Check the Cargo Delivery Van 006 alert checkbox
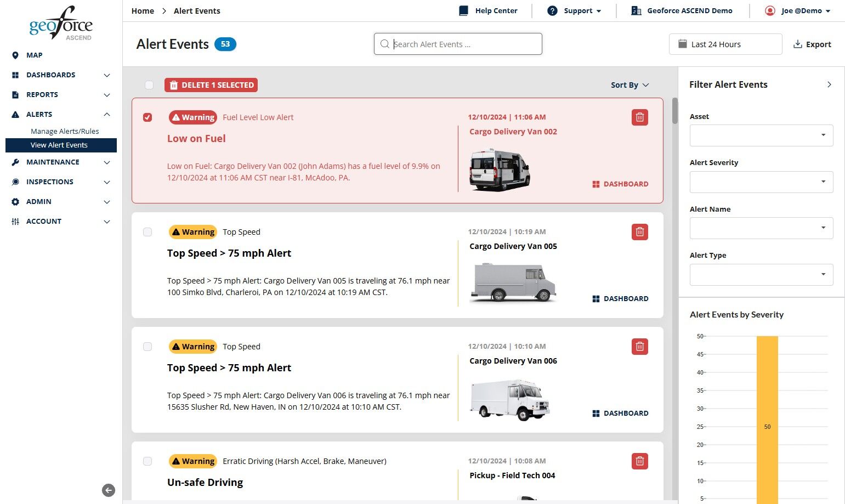The height and width of the screenshot is (504, 845). click(148, 347)
